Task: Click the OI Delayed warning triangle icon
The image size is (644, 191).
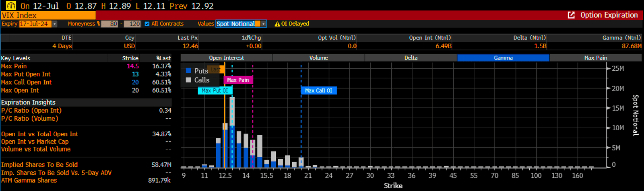Action: click(x=277, y=24)
